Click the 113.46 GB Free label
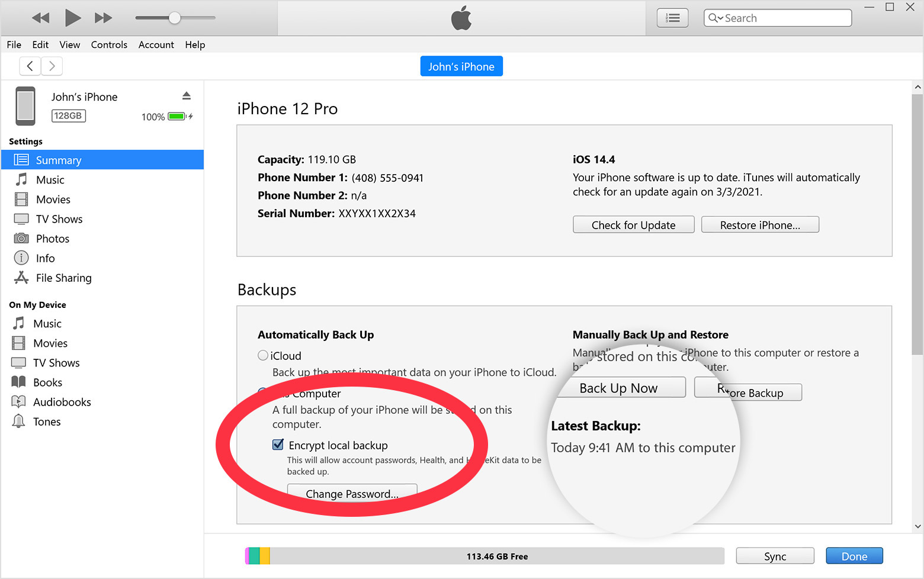 click(497, 557)
